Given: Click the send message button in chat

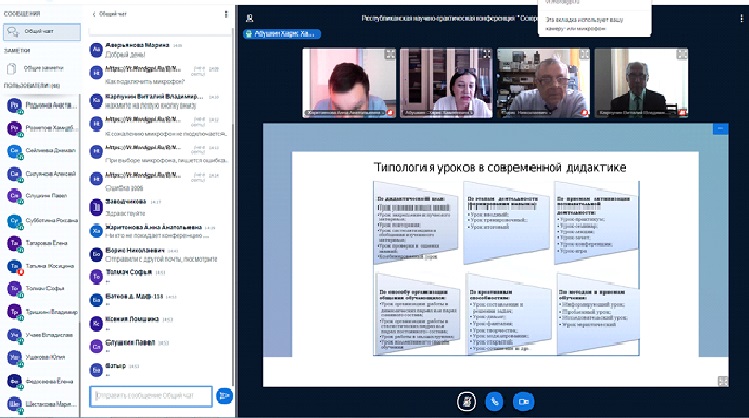Looking at the screenshot, I should point(224,396).
